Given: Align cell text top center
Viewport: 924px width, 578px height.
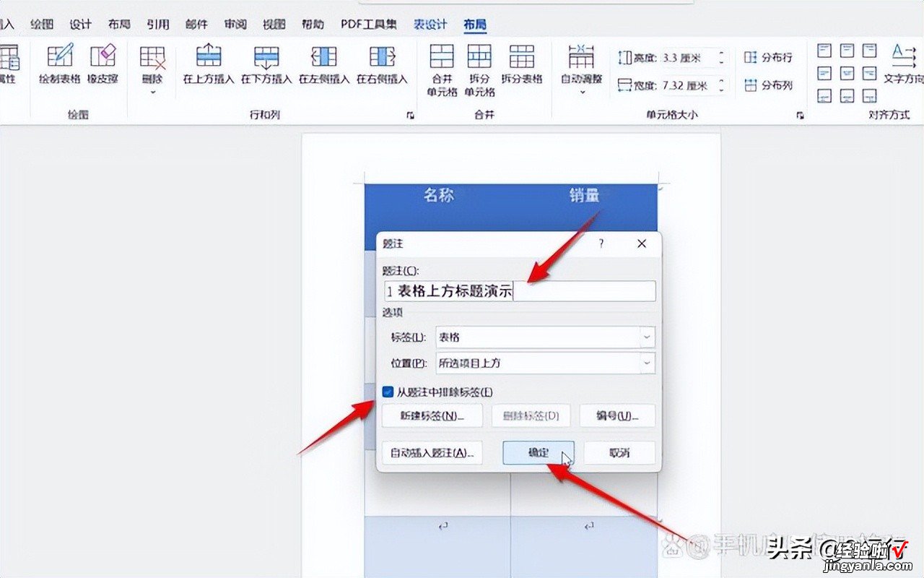Looking at the screenshot, I should click(x=847, y=51).
